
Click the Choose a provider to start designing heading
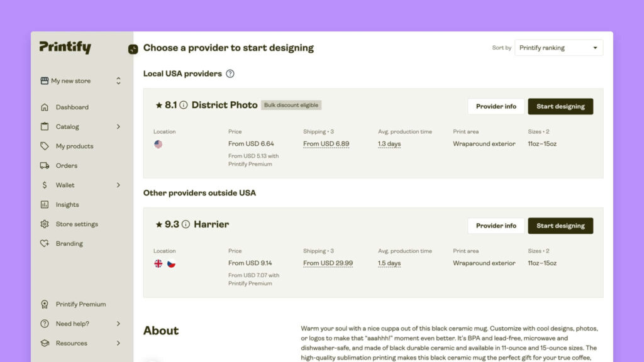click(228, 48)
